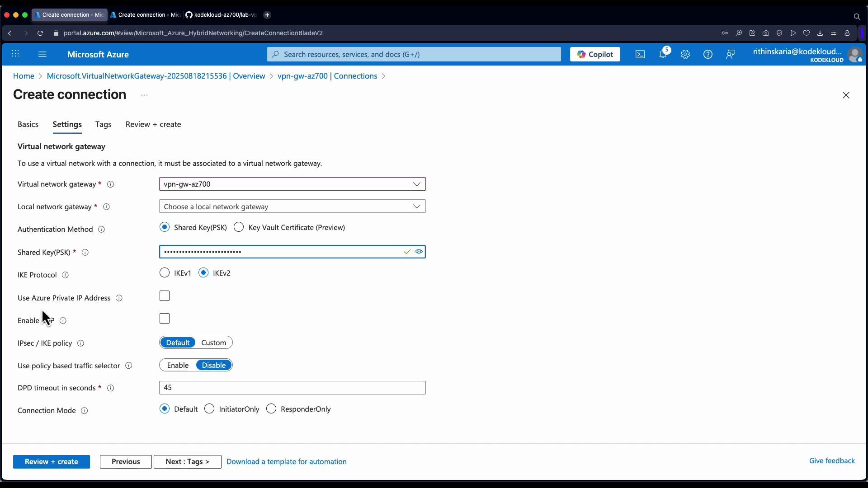
Task: Disable policy based traffic selector
Action: [x=214, y=365]
